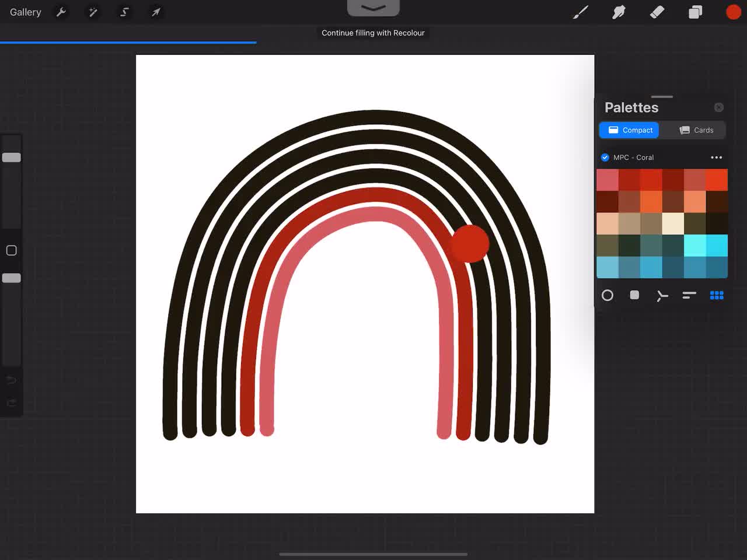Open the Adjustments magic wand menu
This screenshot has width=747, height=560.
coord(93,12)
